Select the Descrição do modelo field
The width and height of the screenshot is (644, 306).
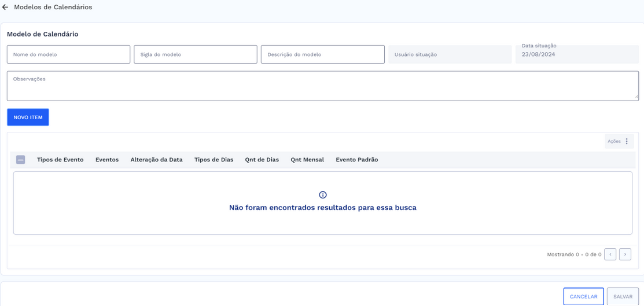pos(322,54)
